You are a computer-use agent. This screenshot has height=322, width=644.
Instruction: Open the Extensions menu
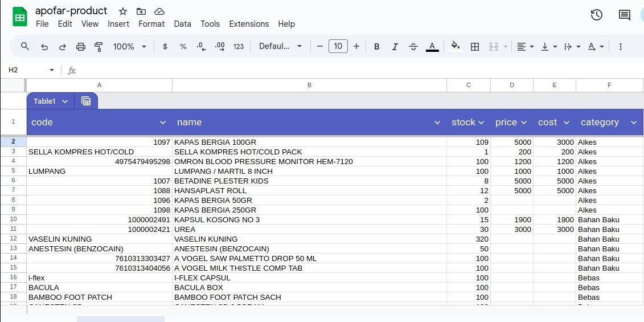pos(249,24)
